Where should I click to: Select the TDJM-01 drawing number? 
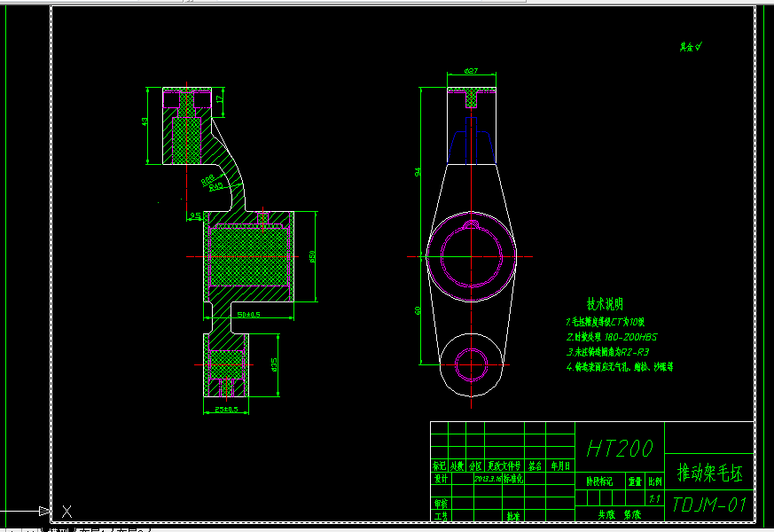coord(709,505)
